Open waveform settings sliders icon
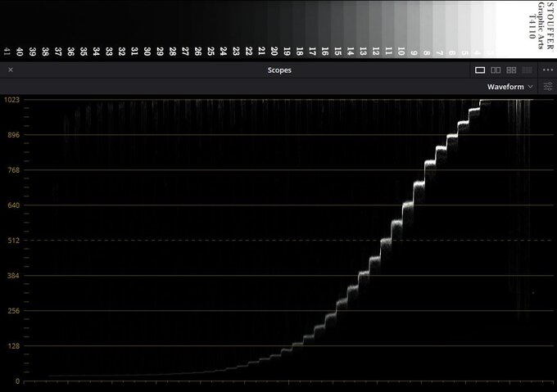The image size is (557, 392). click(548, 87)
